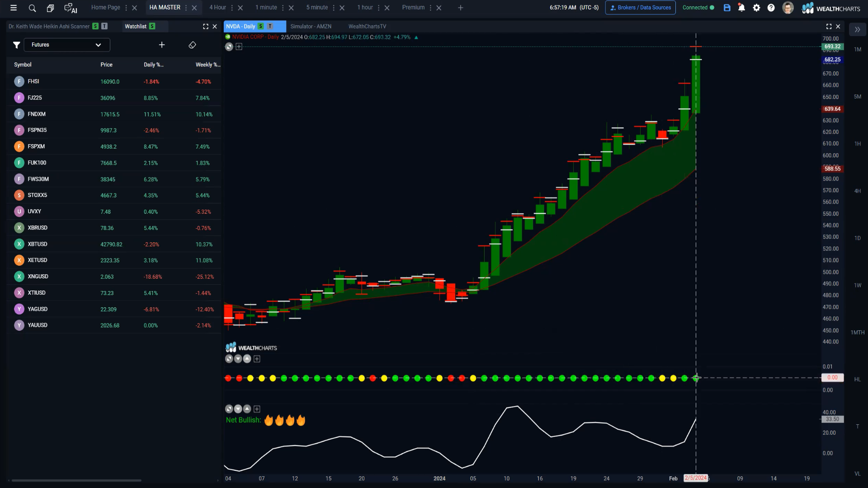The image size is (868, 488).
Task: Toggle the S badge on Watchlist tab
Action: tap(152, 26)
